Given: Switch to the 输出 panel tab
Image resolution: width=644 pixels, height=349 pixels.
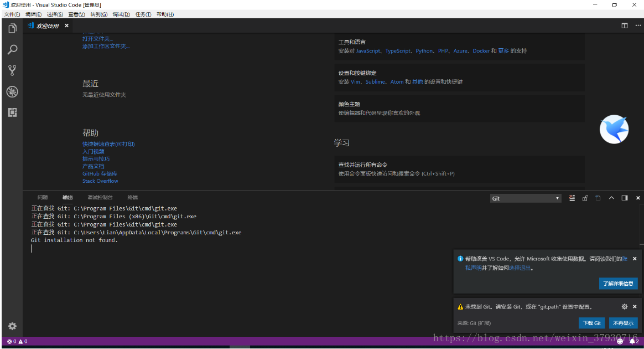Looking at the screenshot, I should [x=67, y=197].
